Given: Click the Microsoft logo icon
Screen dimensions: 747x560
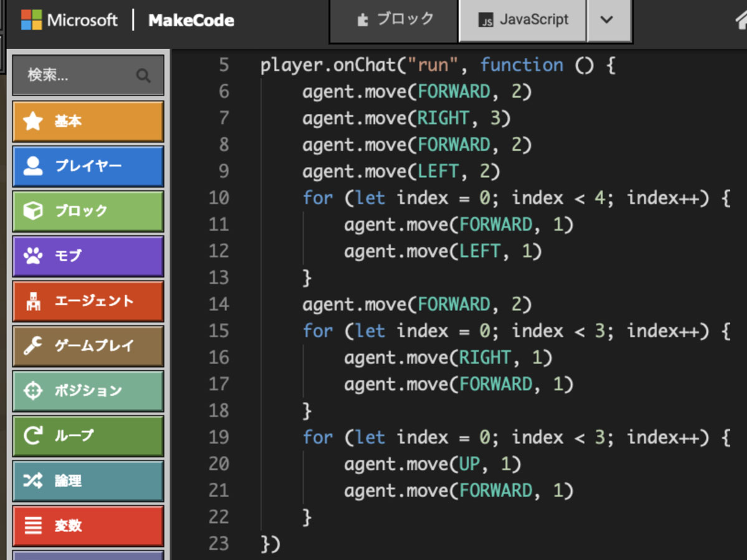Looking at the screenshot, I should [31, 20].
